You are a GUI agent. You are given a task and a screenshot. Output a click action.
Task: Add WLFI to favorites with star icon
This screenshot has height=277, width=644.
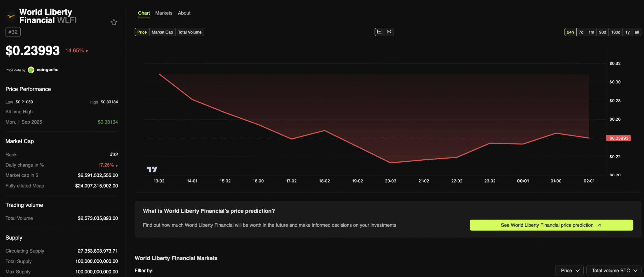[x=114, y=22]
